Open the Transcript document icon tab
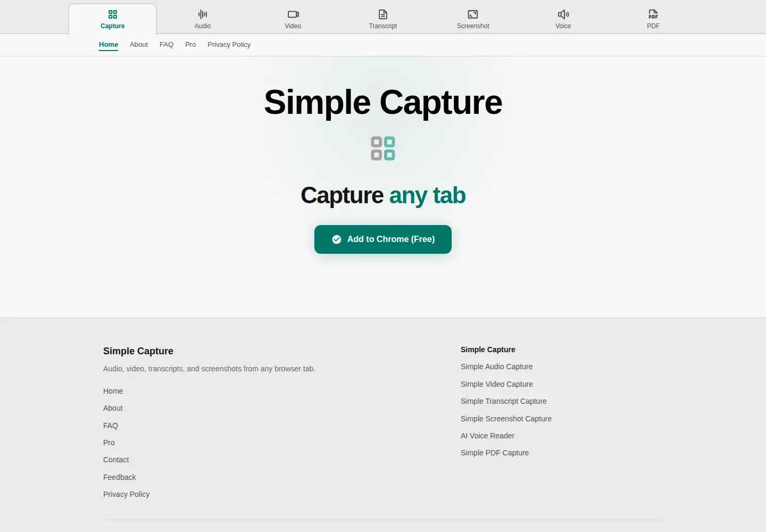 tap(383, 19)
